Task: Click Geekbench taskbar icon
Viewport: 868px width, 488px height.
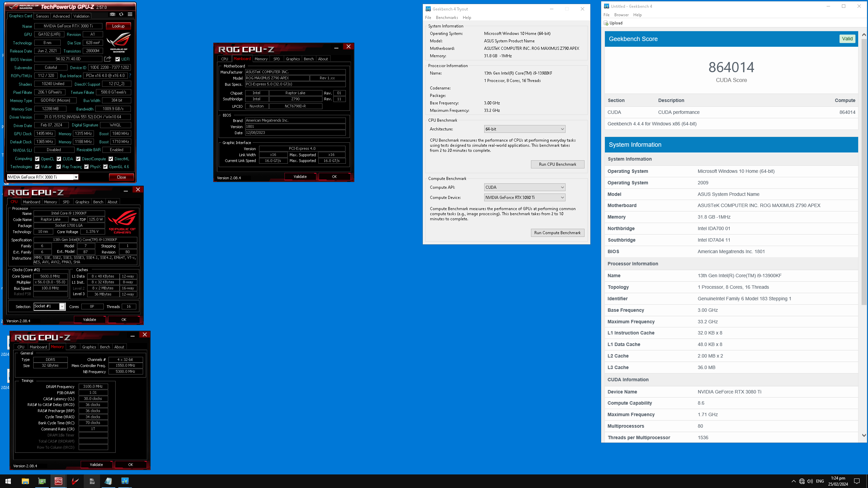Action: click(125, 481)
